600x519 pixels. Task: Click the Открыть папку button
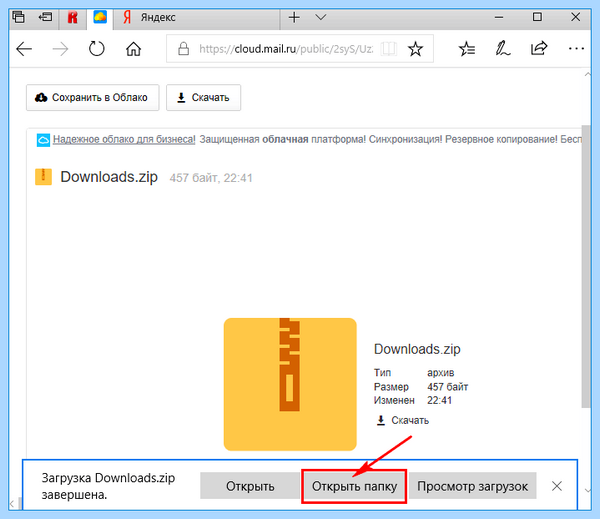tap(354, 486)
